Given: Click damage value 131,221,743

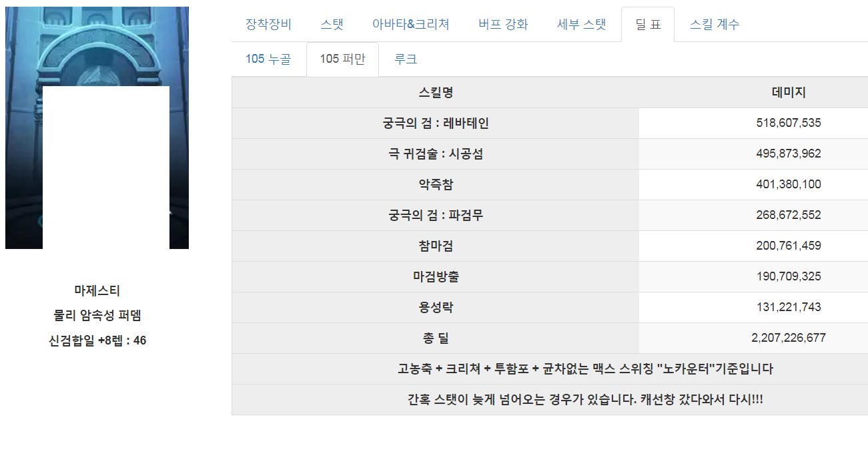Looking at the screenshot, I should coord(789,308).
